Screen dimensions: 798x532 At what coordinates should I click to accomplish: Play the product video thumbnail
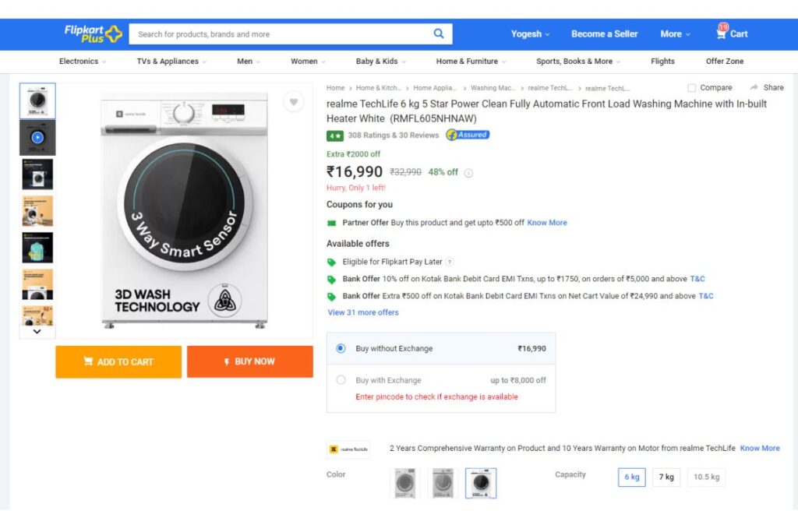(37, 137)
